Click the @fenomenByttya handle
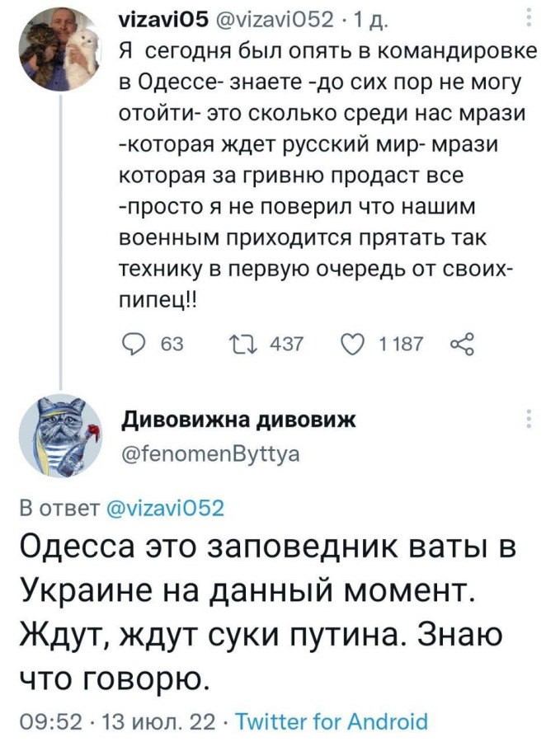The image size is (560, 742). click(210, 453)
